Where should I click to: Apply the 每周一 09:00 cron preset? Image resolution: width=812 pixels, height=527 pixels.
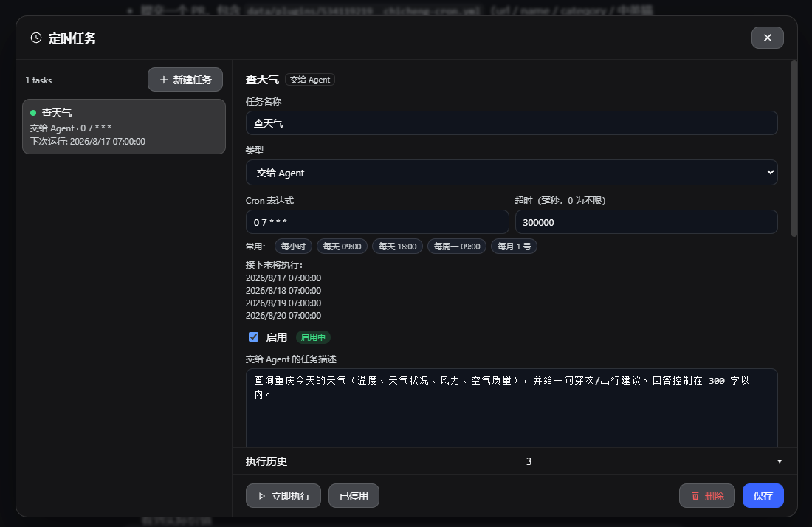457,247
